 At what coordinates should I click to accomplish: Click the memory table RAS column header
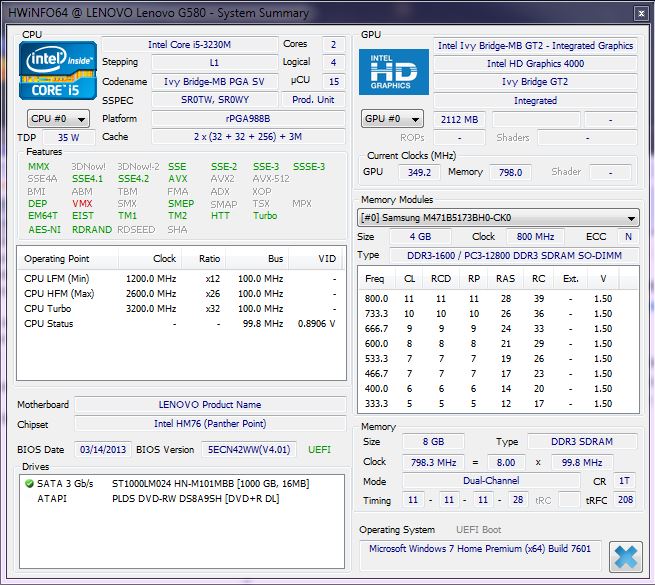point(505,279)
